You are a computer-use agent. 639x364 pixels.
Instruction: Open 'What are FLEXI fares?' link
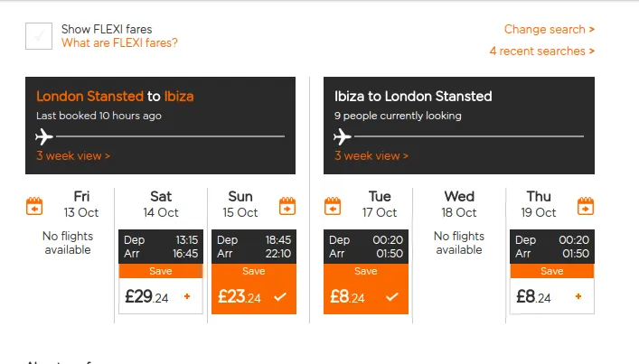tap(119, 42)
